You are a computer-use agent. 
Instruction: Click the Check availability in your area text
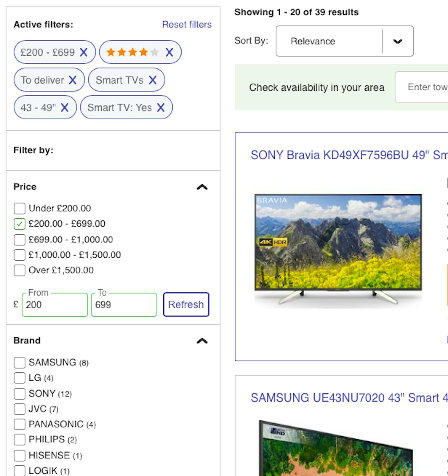coord(317,88)
